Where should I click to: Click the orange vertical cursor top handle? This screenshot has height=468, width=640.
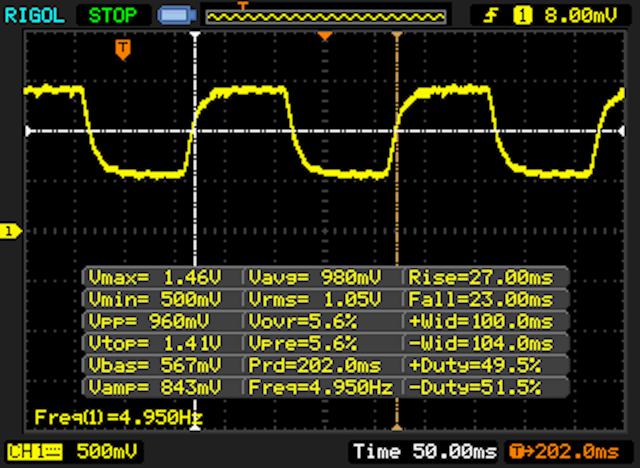coord(397,35)
